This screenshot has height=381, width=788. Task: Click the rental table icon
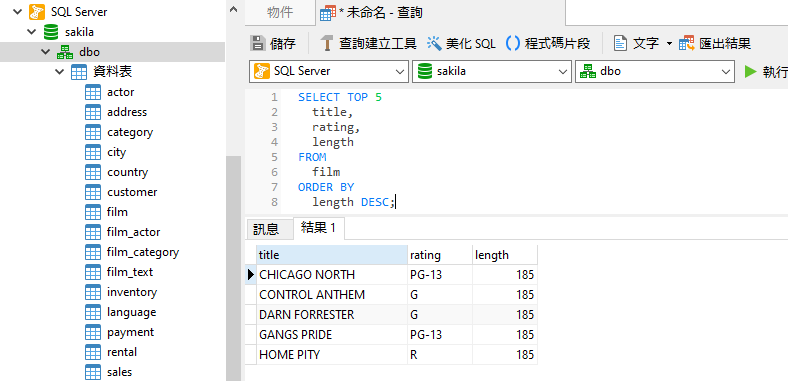93,352
